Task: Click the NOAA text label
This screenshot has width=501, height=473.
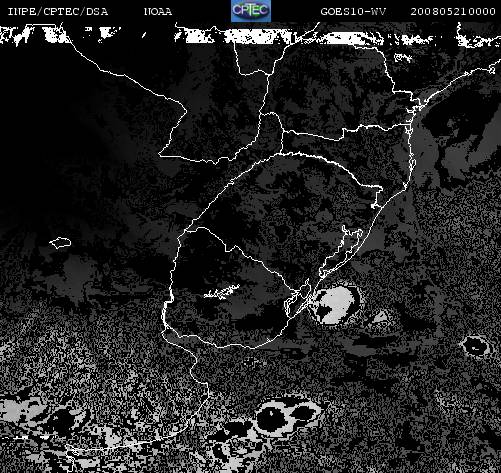Action: [x=158, y=12]
